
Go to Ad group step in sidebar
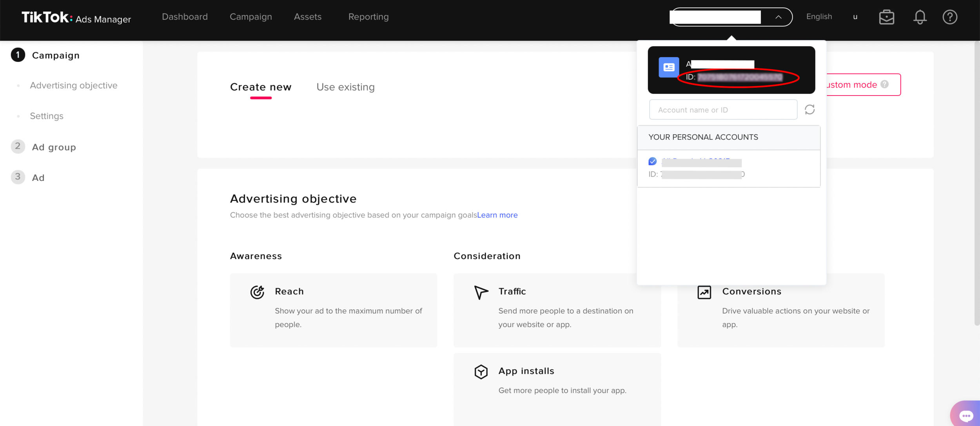(x=54, y=147)
